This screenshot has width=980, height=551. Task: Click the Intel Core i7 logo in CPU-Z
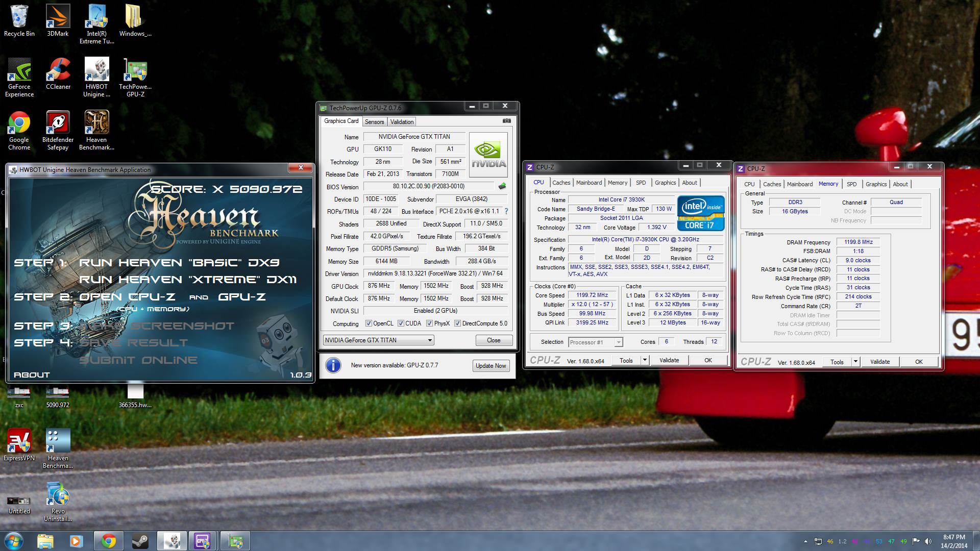(701, 213)
